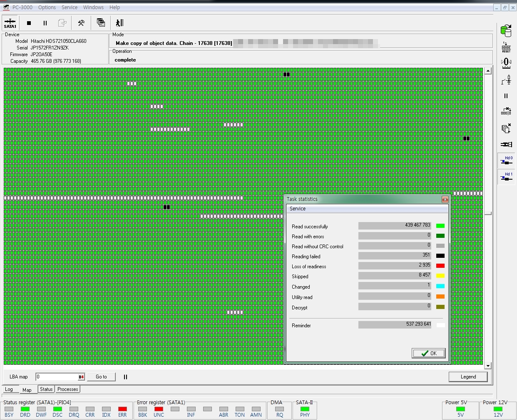517x420 pixels.
Task: Click the DRD status indicator
Action: (25, 409)
